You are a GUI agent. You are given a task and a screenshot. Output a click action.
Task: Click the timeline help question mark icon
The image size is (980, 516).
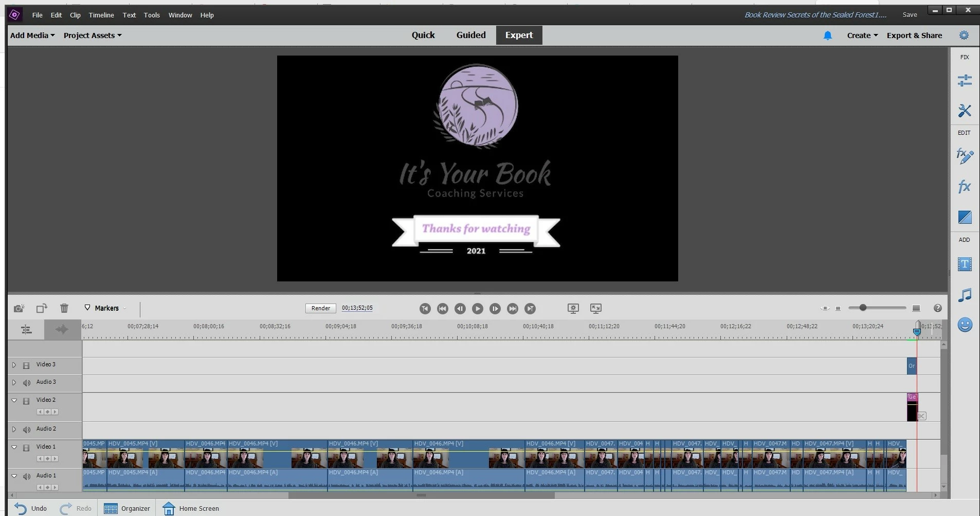[x=938, y=308]
